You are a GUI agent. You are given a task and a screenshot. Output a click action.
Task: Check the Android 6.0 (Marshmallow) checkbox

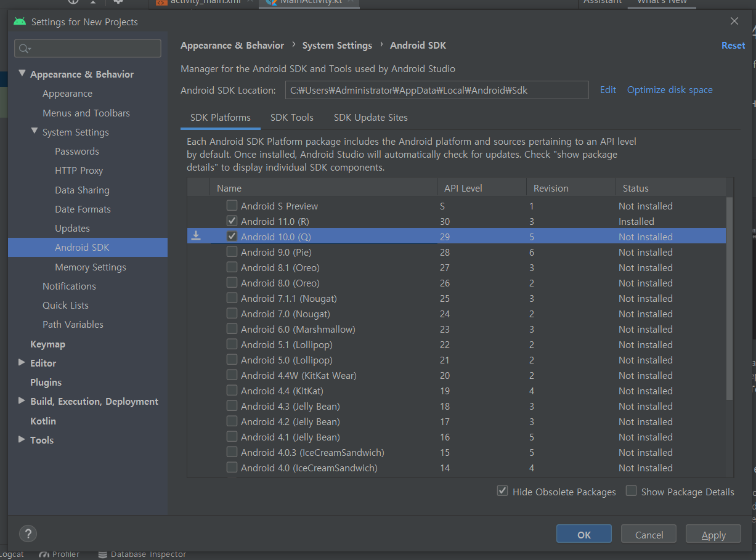click(232, 328)
